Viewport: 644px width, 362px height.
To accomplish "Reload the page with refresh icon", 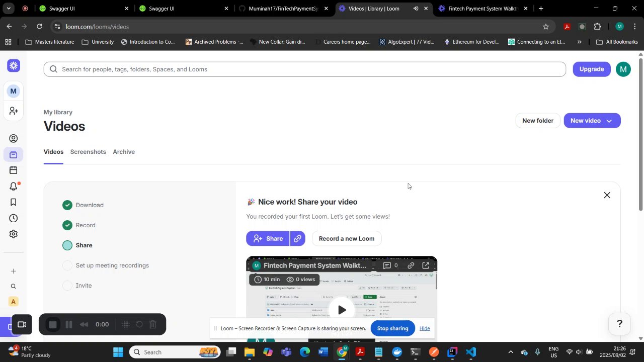I will pos(39,27).
